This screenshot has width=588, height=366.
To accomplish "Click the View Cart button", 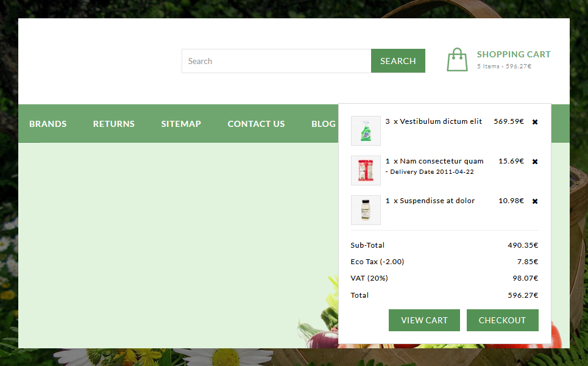I will pyautogui.click(x=424, y=320).
